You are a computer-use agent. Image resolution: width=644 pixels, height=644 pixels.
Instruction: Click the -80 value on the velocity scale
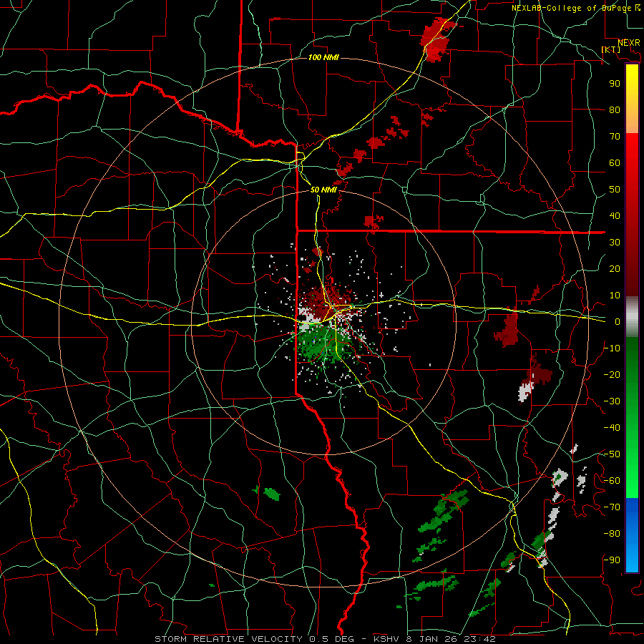click(612, 534)
